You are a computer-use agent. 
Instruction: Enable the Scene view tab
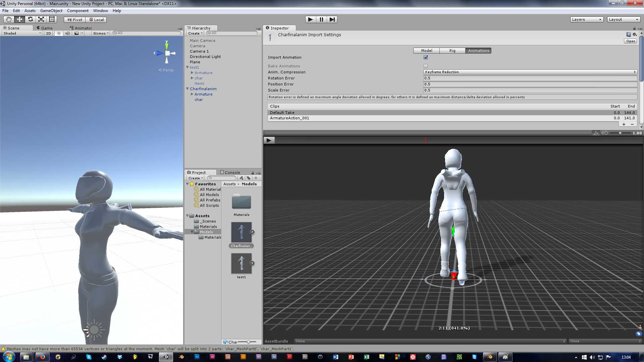(12, 27)
